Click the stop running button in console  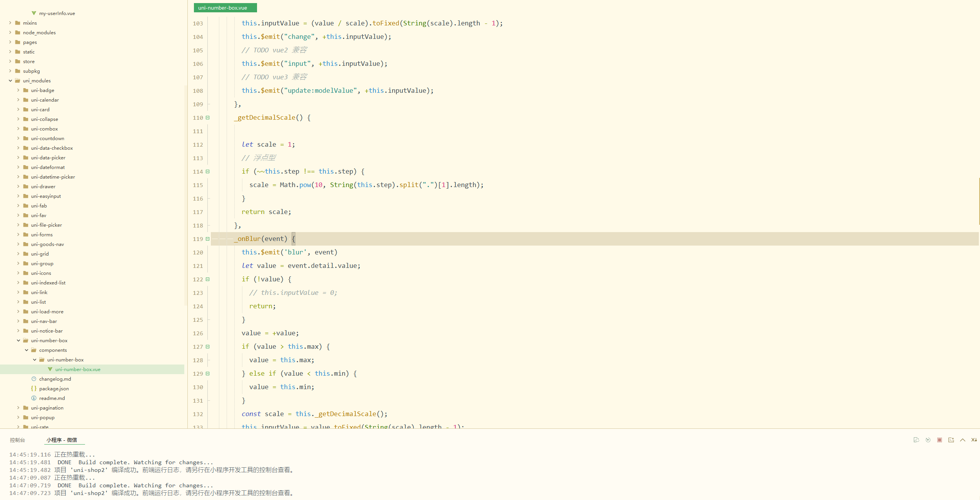[x=939, y=440]
